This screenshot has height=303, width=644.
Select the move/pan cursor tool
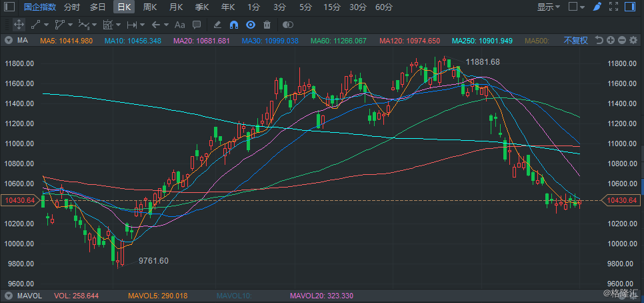coord(19,25)
